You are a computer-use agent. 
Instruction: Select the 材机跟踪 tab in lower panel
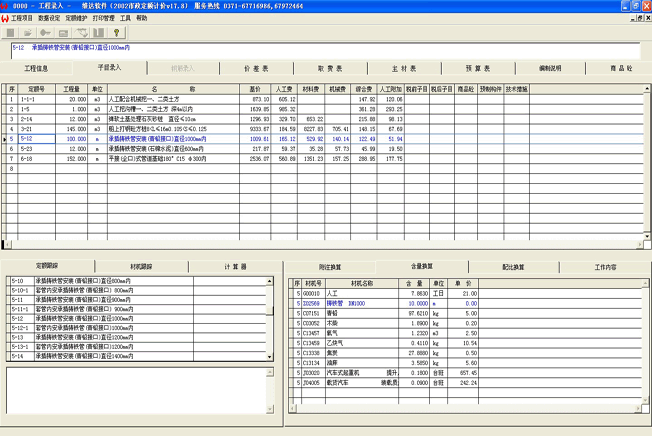140,267
